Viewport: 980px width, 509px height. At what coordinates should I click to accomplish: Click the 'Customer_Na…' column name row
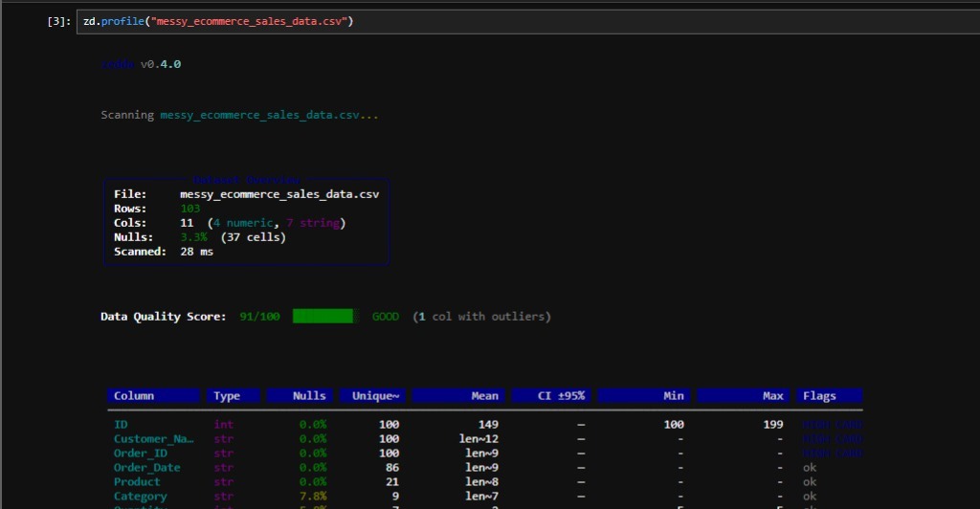pyautogui.click(x=154, y=439)
